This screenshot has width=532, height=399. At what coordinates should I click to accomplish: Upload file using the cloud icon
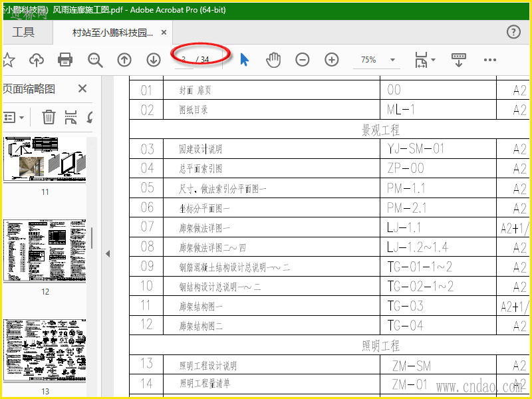37,60
